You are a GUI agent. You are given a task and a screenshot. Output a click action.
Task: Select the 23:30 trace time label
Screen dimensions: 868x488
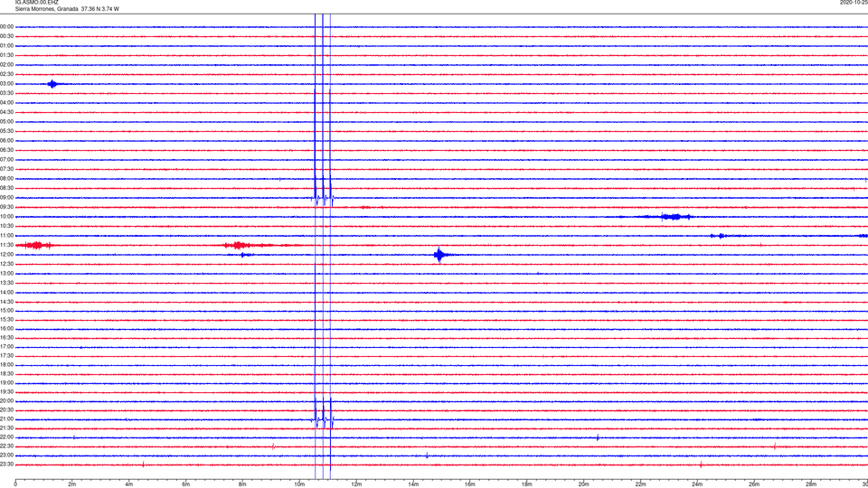coord(6,465)
